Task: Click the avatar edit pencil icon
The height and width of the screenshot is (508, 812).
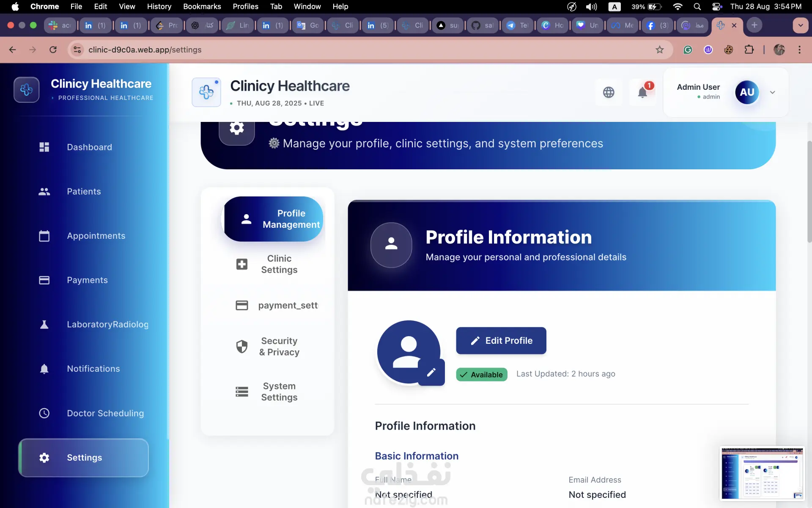Action: click(431, 373)
